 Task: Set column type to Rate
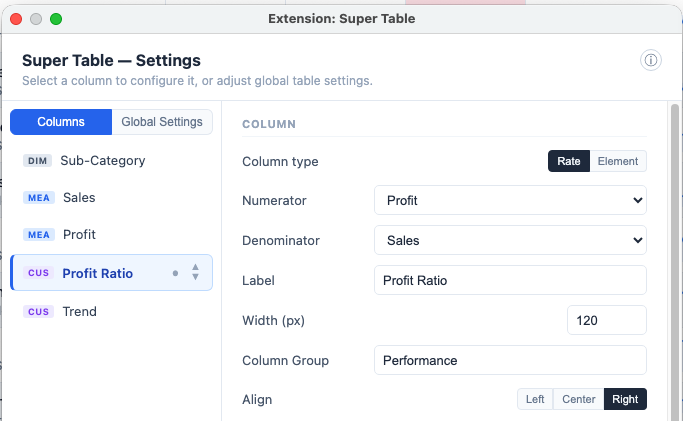[569, 161]
